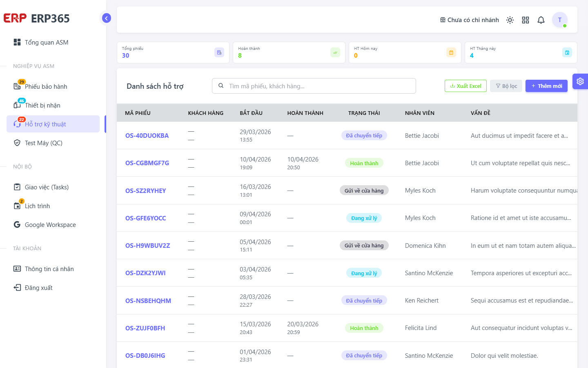Click the Hoàn thành status badge of OS-CGBMGF7G
The image size is (588, 368).
364,163
